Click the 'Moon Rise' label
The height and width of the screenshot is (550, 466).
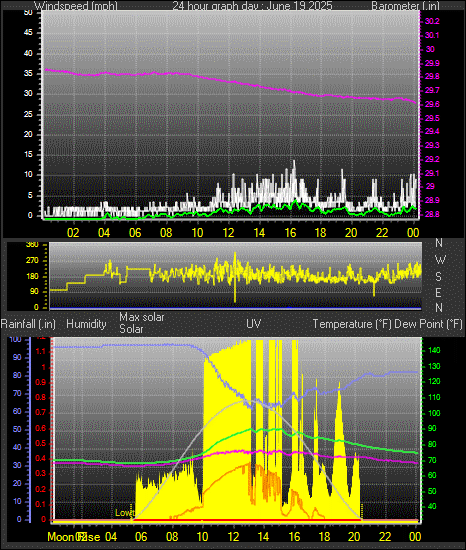[x=74, y=537]
